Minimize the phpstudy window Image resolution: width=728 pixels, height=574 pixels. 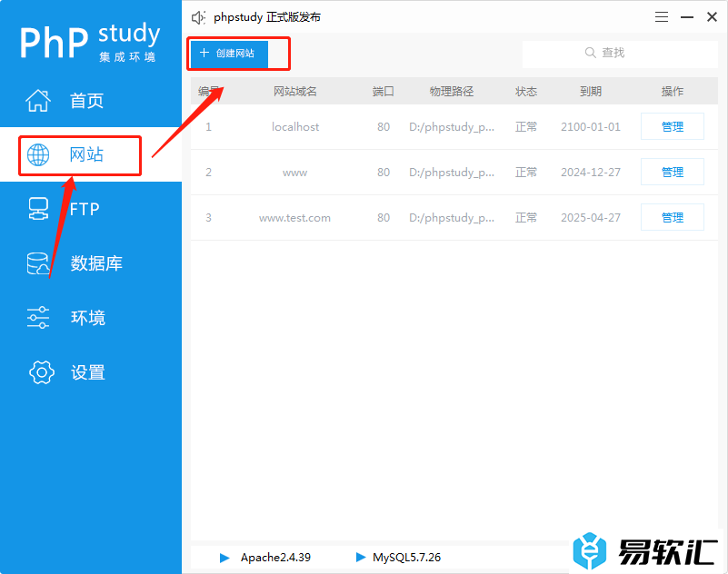(x=687, y=17)
